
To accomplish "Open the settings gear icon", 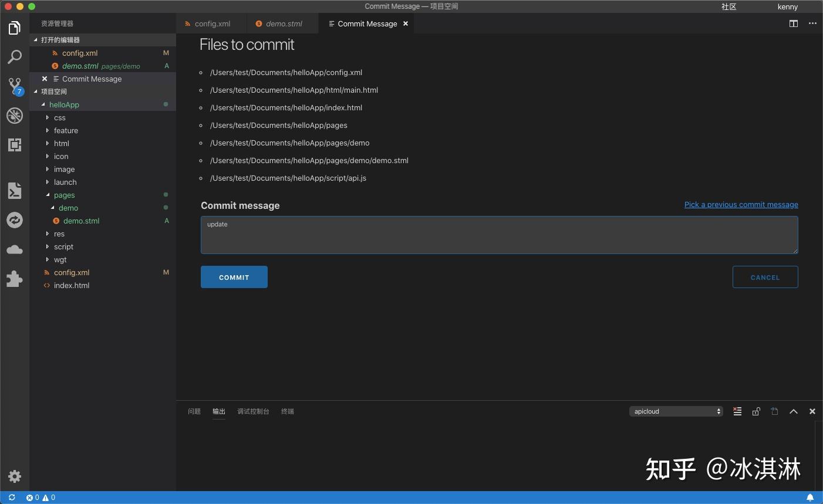I will pos(15,476).
